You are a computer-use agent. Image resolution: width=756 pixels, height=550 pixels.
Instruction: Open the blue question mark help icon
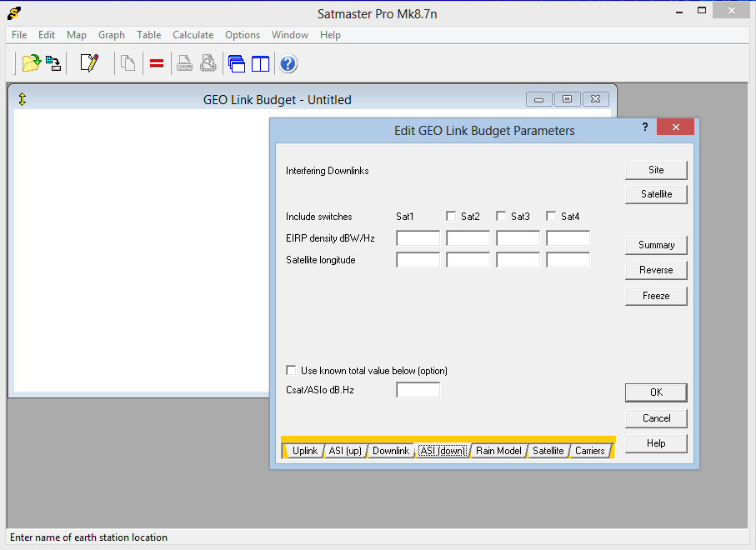288,63
